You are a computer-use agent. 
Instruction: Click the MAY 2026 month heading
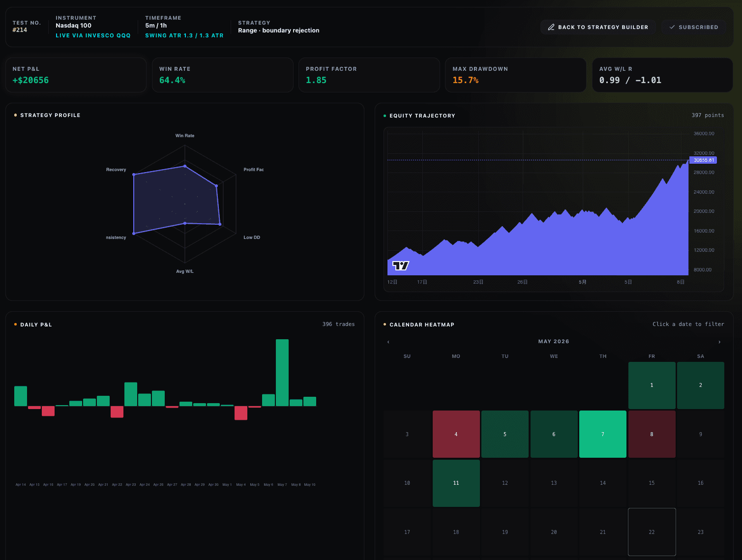pyautogui.click(x=554, y=341)
